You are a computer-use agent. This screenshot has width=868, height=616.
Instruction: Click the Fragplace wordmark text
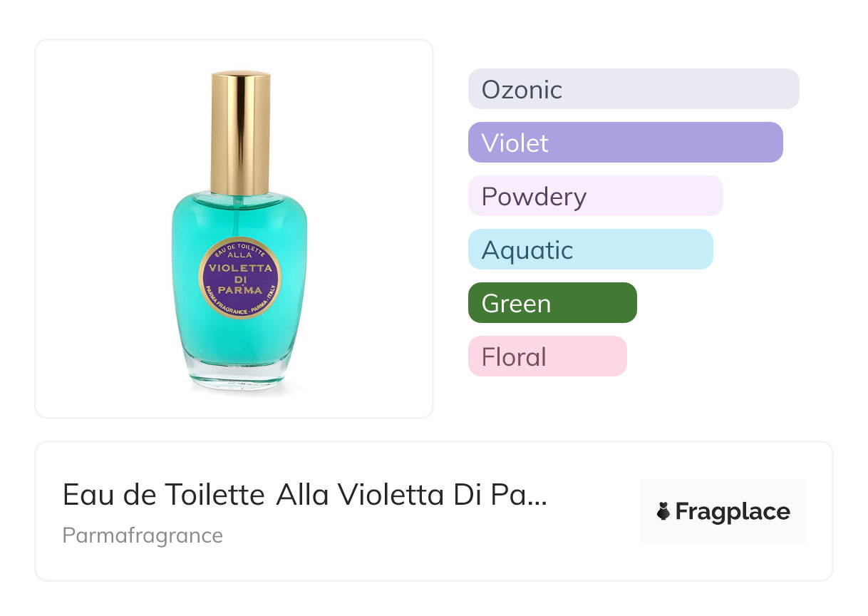[x=733, y=512]
